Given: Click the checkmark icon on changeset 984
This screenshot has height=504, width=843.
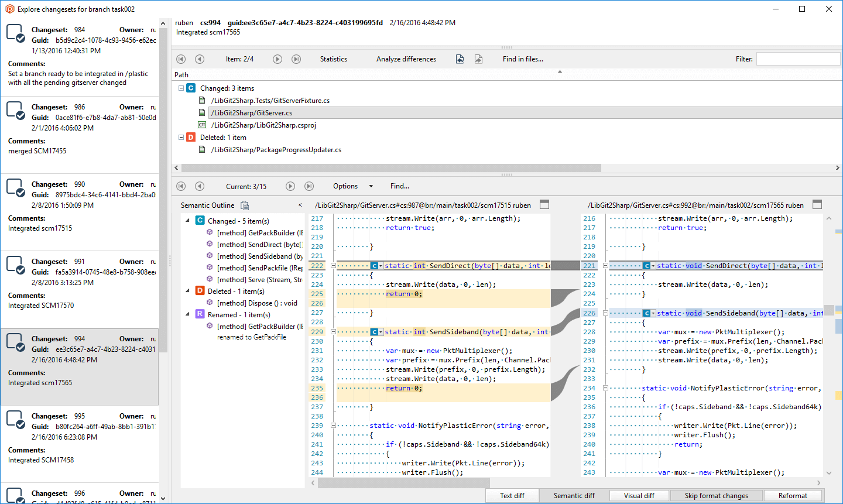Looking at the screenshot, I should [19, 37].
